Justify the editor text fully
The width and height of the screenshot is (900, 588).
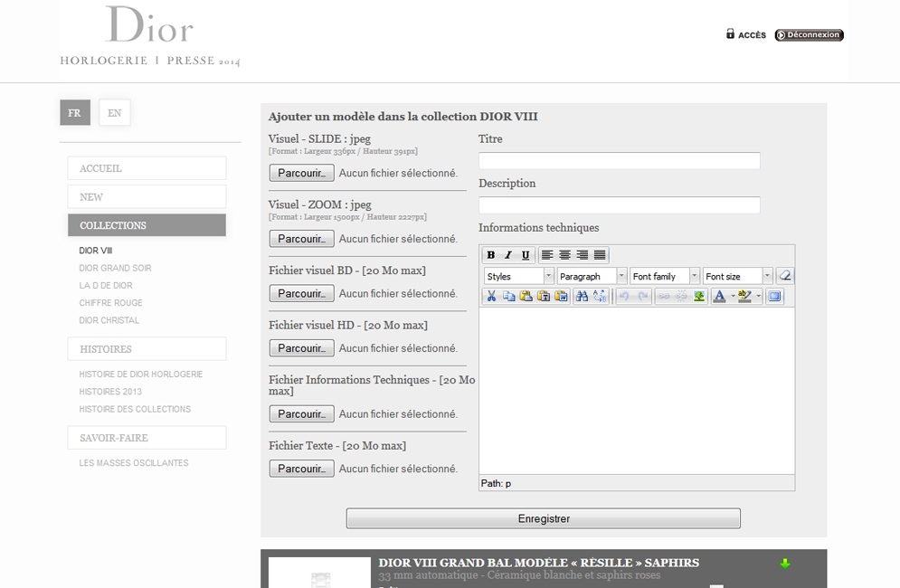600,255
